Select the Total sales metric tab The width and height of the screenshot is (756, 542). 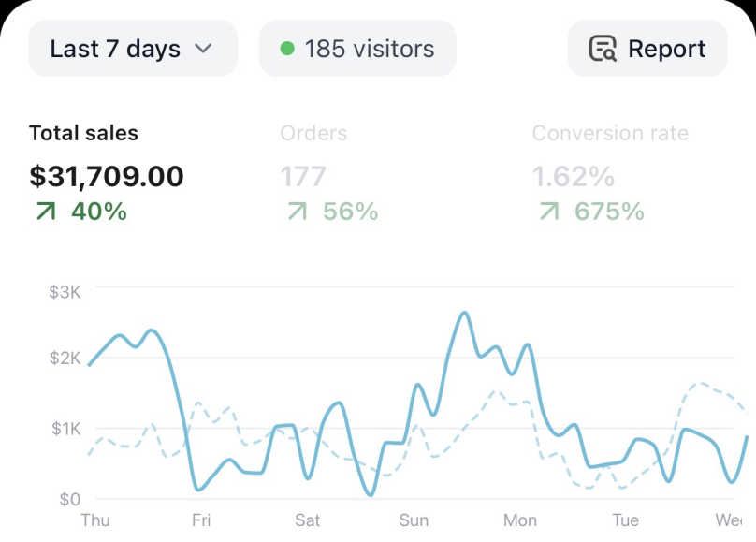107,172
